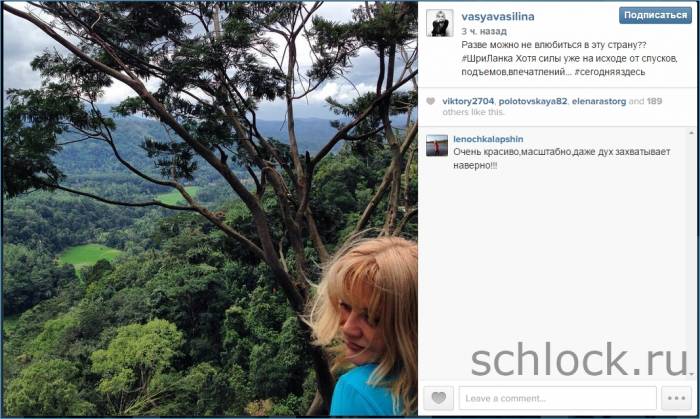Click the small heart icon next to likes list
Image resolution: width=700 pixels, height=419 pixels.
tap(430, 101)
